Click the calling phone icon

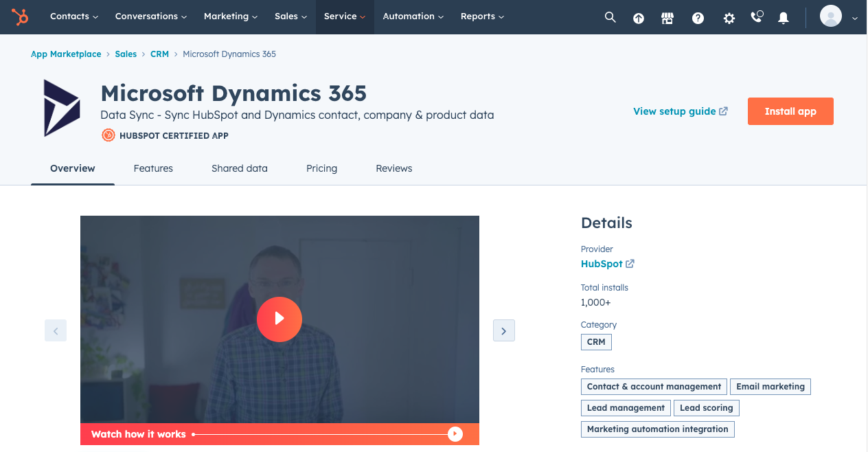pos(756,17)
